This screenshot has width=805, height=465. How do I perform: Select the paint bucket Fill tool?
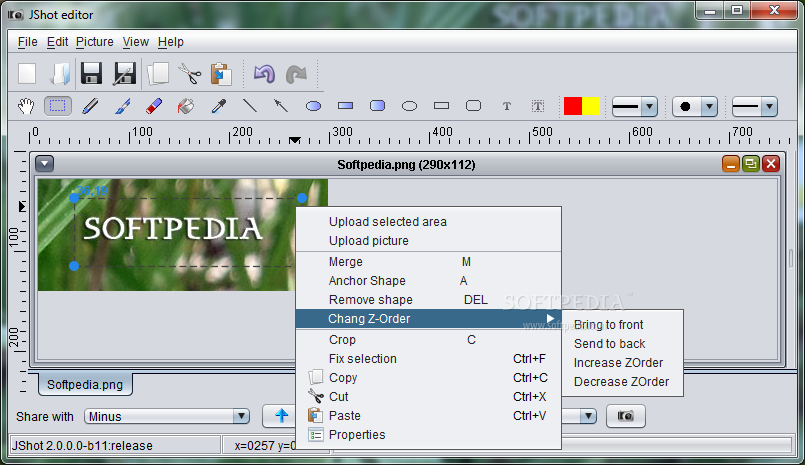186,106
